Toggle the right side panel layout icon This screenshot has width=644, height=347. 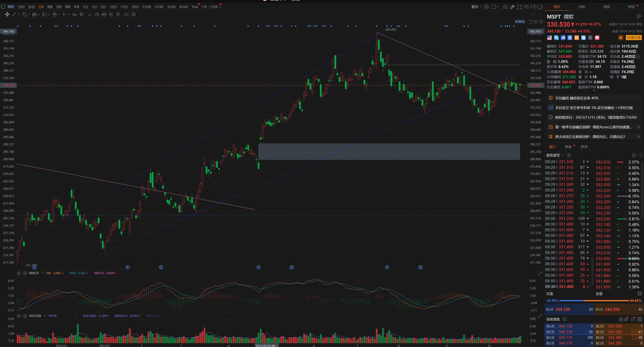pyautogui.click(x=540, y=7)
